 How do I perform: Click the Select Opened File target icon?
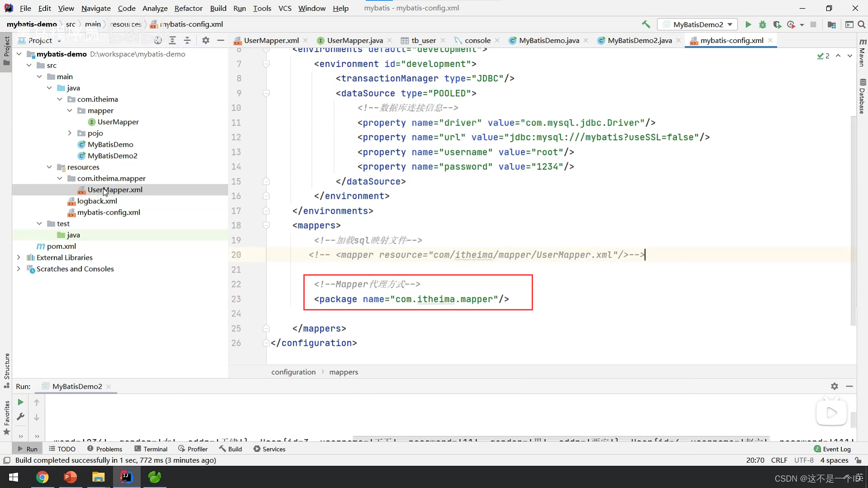point(158,40)
